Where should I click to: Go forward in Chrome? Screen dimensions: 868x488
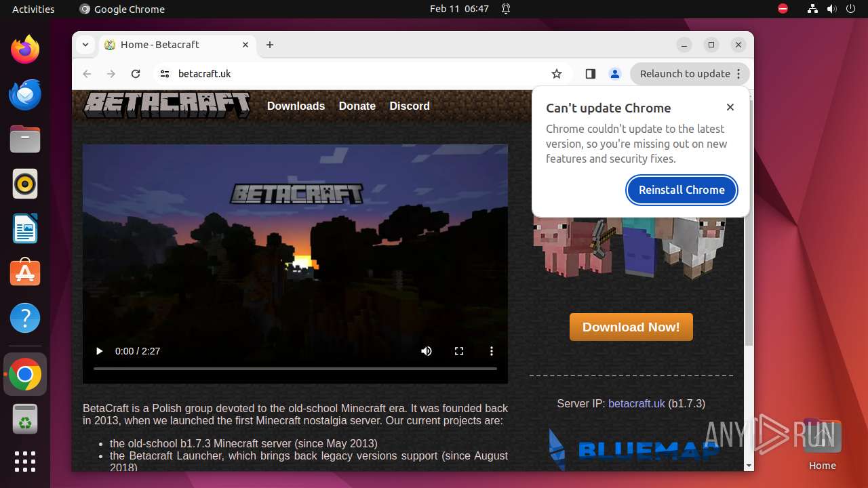coord(111,74)
